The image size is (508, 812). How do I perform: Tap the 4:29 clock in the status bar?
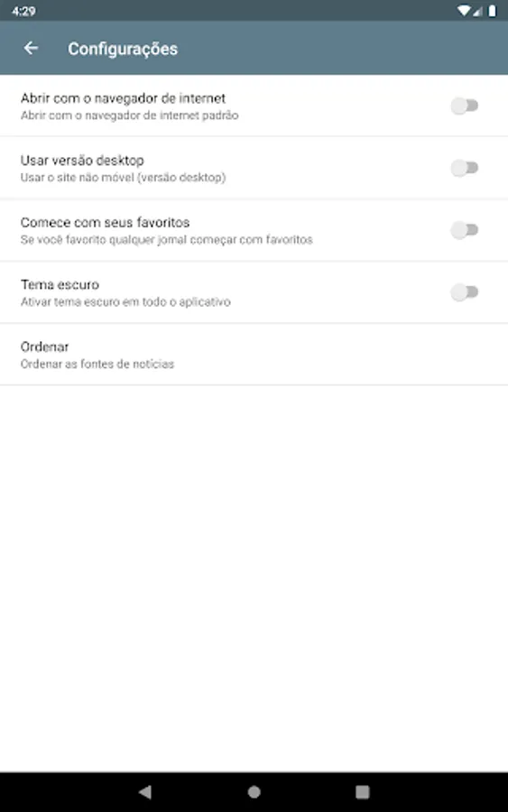tap(23, 11)
